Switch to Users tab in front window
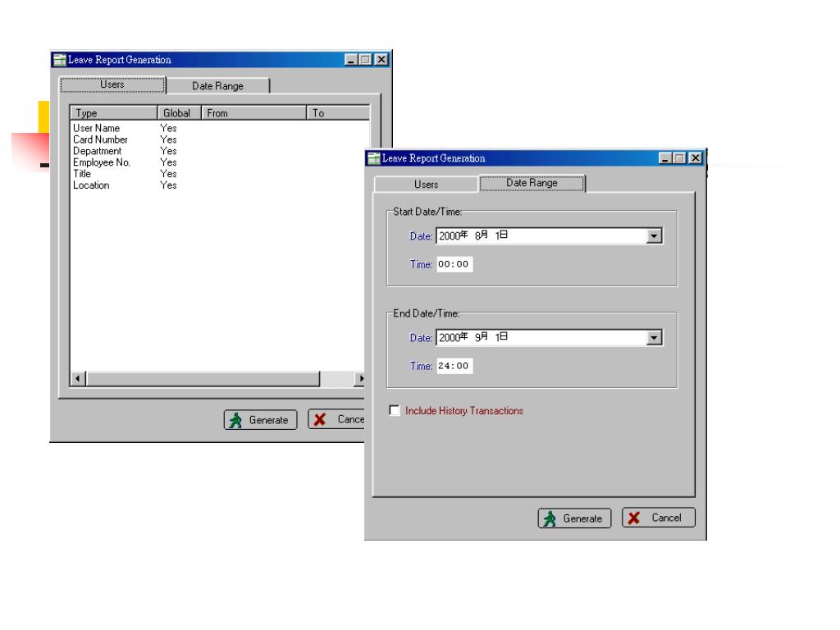The height and width of the screenshot is (630, 840). tap(426, 185)
